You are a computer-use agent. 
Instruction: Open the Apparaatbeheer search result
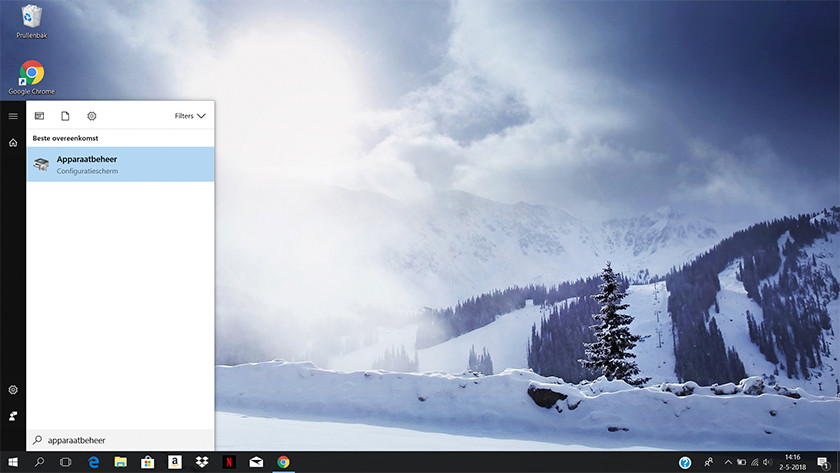tap(121, 164)
